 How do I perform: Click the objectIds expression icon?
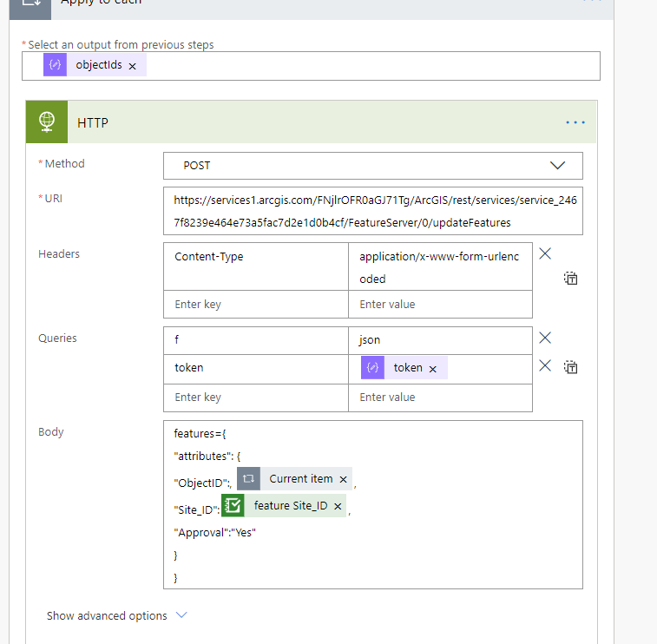(56, 65)
